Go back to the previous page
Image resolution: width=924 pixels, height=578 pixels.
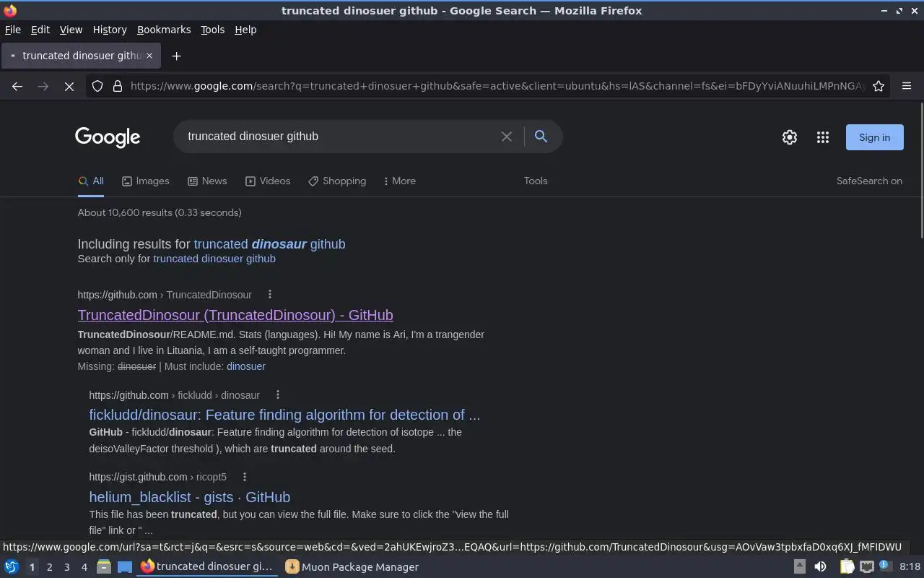click(17, 86)
